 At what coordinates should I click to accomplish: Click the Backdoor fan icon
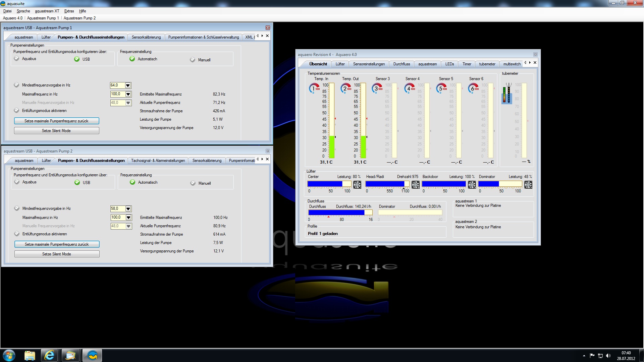tap(472, 184)
